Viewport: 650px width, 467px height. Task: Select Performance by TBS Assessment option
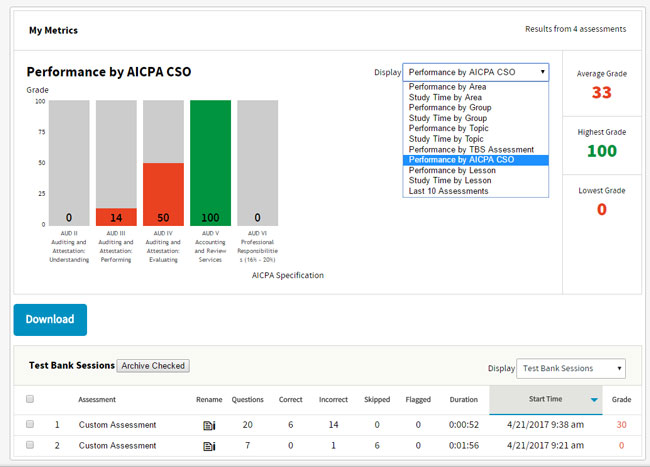tap(475, 150)
